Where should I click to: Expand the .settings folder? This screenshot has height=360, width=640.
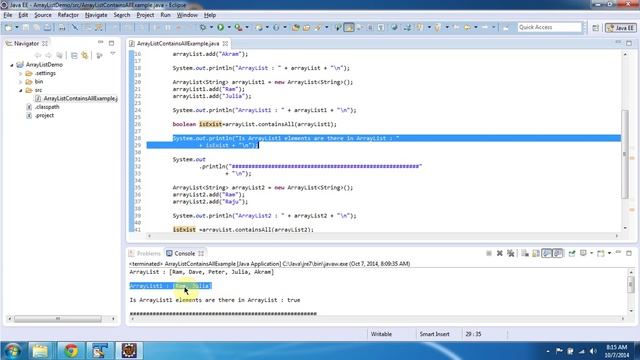20,73
